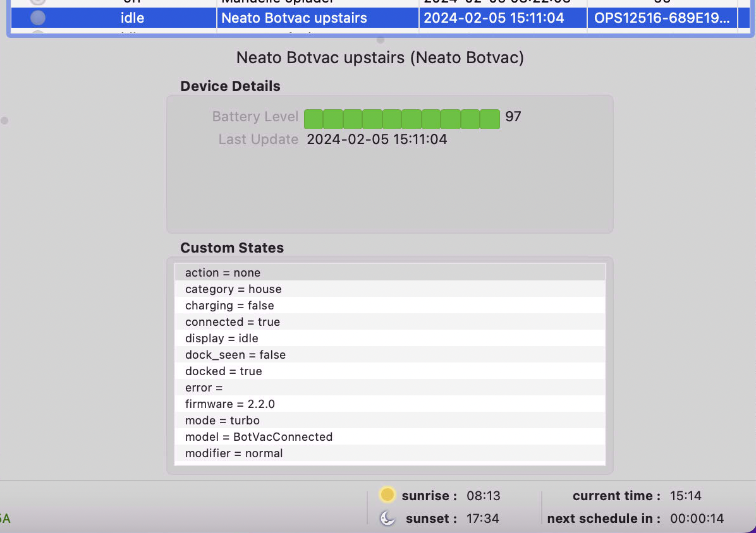The height and width of the screenshot is (533, 756).
Task: Select the 'firmware = 2.2.0' custom state row
Action: click(x=389, y=404)
